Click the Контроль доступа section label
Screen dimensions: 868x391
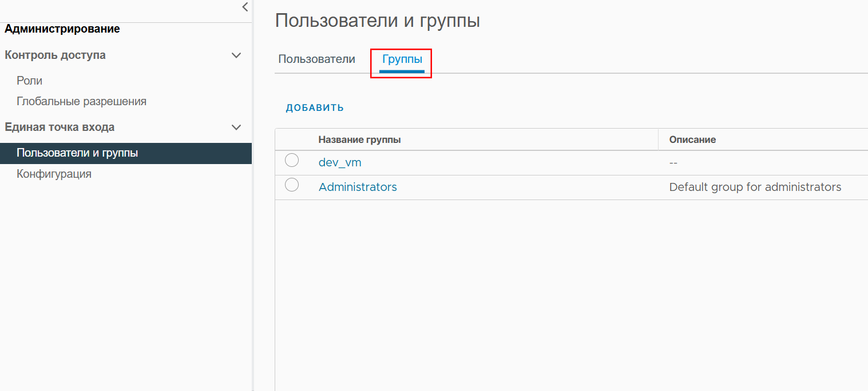coord(55,55)
